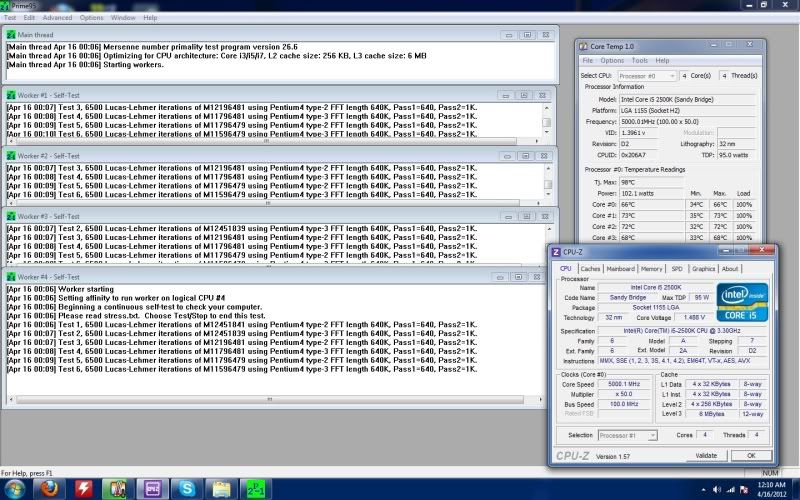Switch to CPU-Z Graphics tab
800x500 pixels.
point(704,269)
